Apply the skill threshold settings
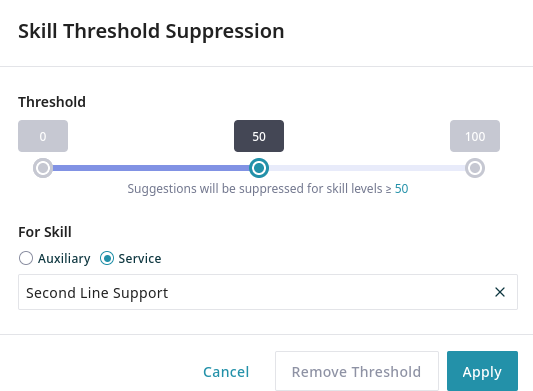 pyautogui.click(x=482, y=371)
